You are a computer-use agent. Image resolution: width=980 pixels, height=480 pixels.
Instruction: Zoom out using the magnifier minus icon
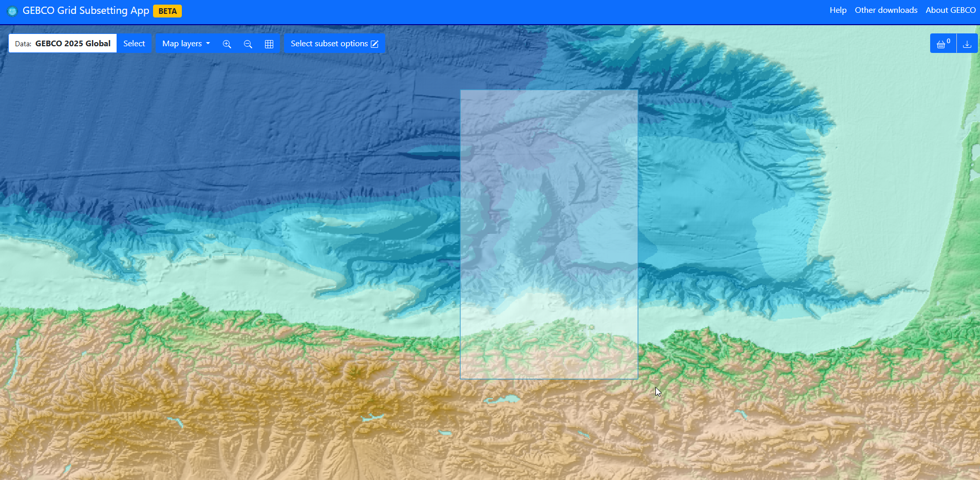pos(248,44)
